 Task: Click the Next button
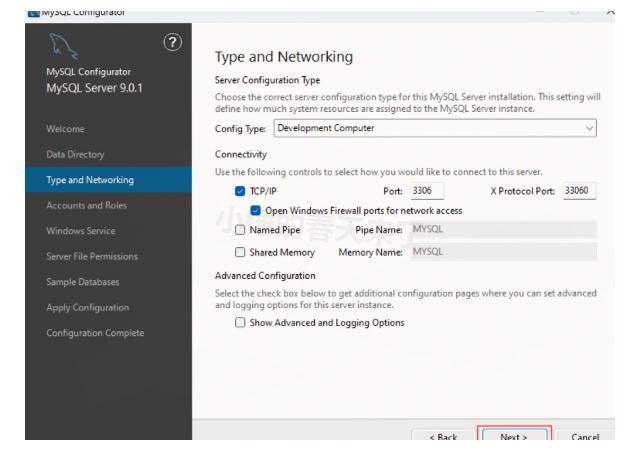514,437
